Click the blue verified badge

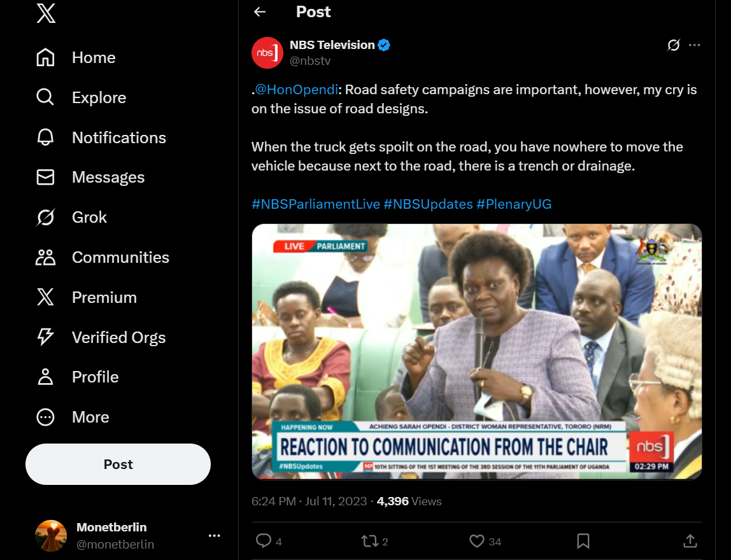pos(384,45)
